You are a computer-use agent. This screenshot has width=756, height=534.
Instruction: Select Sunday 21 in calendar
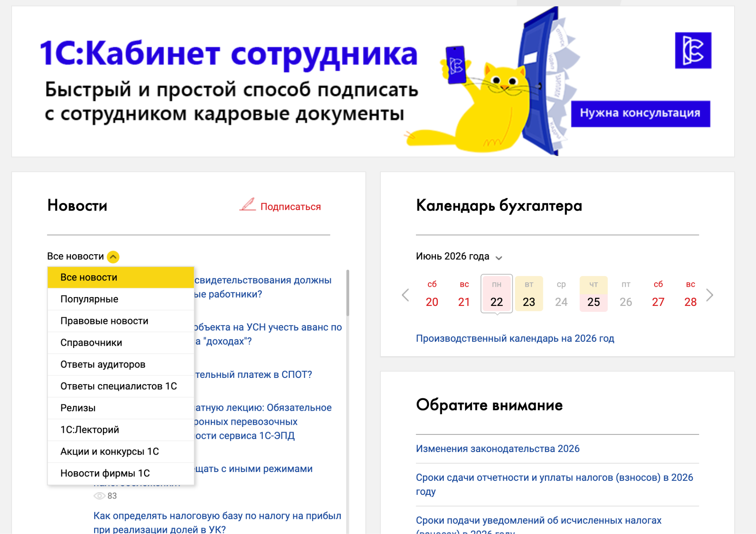coord(464,294)
